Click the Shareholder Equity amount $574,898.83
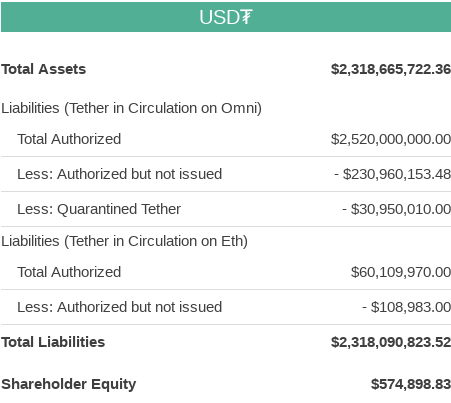This screenshot has height=403, width=451. 411,384
